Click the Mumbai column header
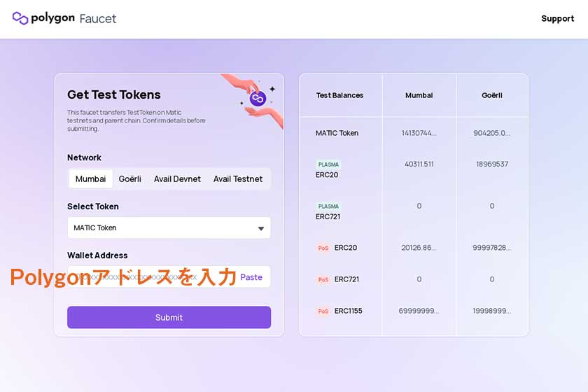The height and width of the screenshot is (392, 588). coord(419,95)
